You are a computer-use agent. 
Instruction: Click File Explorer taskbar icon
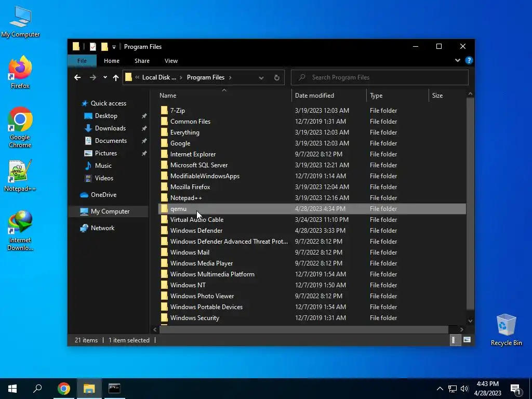[x=89, y=389]
